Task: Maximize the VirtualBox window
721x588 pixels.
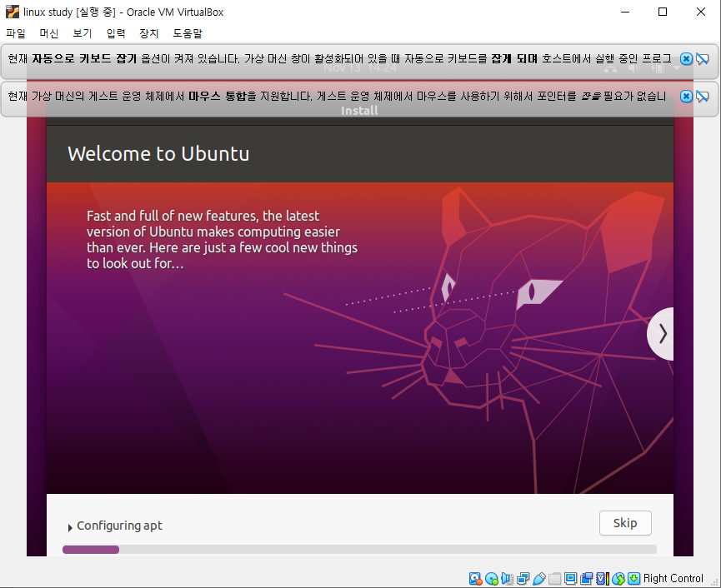Action: (x=663, y=12)
